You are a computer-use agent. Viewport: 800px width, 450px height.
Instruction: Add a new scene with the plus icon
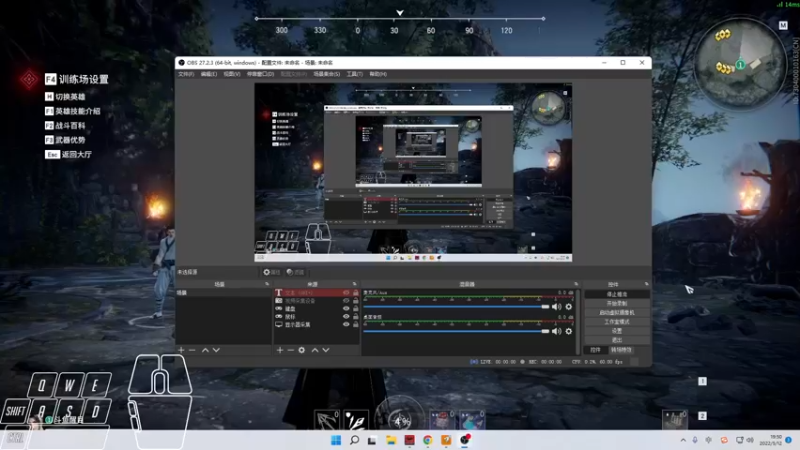(x=181, y=350)
